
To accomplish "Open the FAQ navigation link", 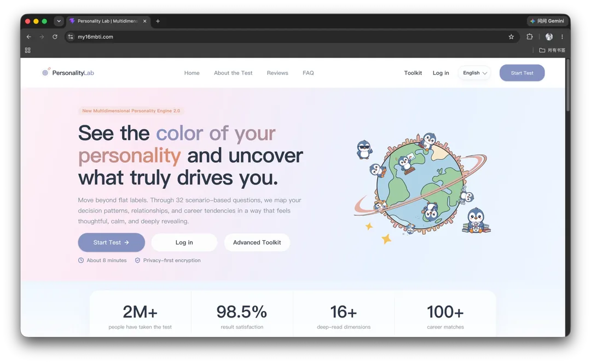I will pyautogui.click(x=308, y=73).
